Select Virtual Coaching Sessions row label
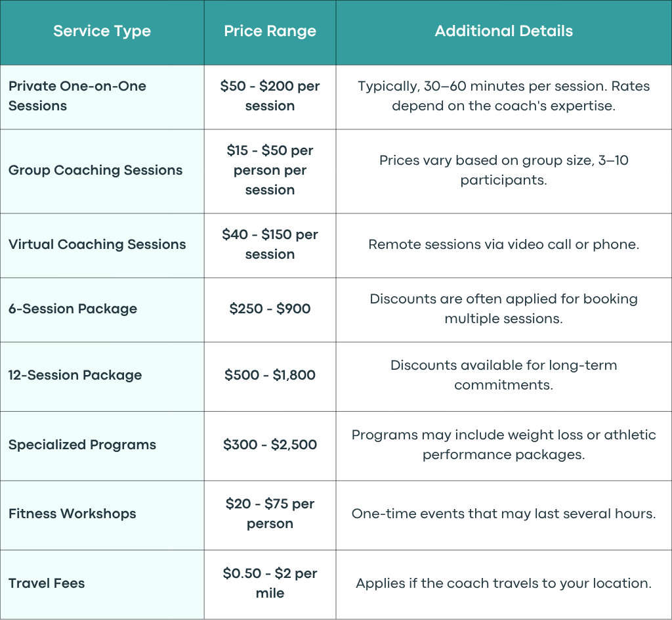Screen dimensions: 672x620 (x=97, y=244)
